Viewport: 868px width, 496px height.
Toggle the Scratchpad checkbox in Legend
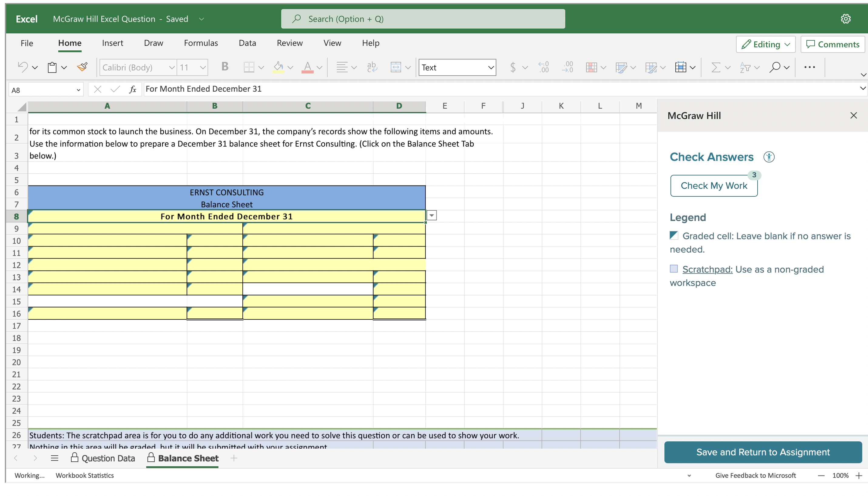672,269
